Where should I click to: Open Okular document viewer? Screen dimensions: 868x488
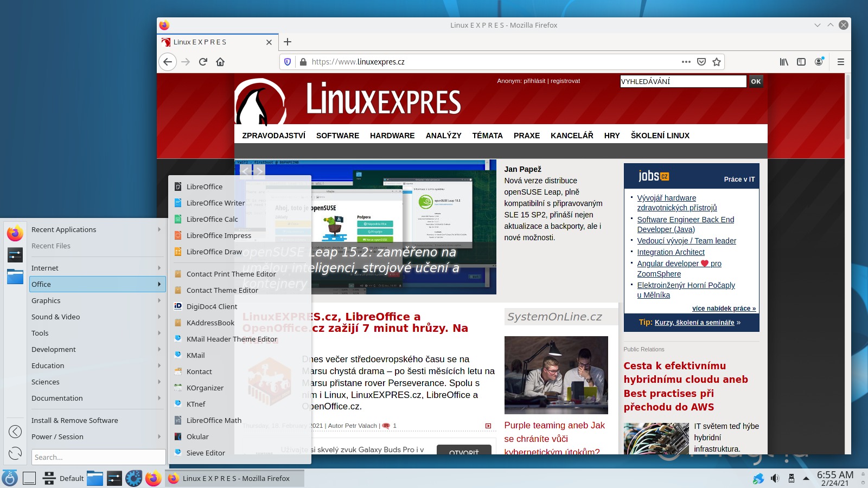[x=240, y=436]
